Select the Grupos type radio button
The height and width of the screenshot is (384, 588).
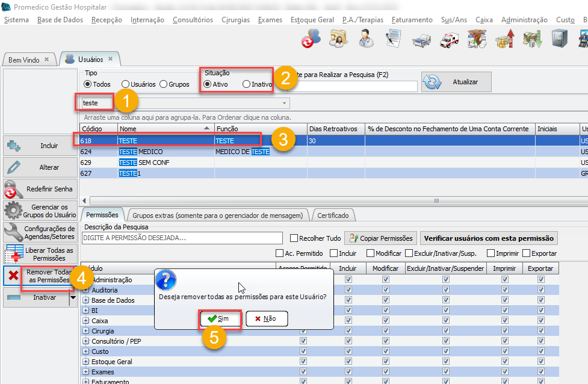click(x=164, y=84)
